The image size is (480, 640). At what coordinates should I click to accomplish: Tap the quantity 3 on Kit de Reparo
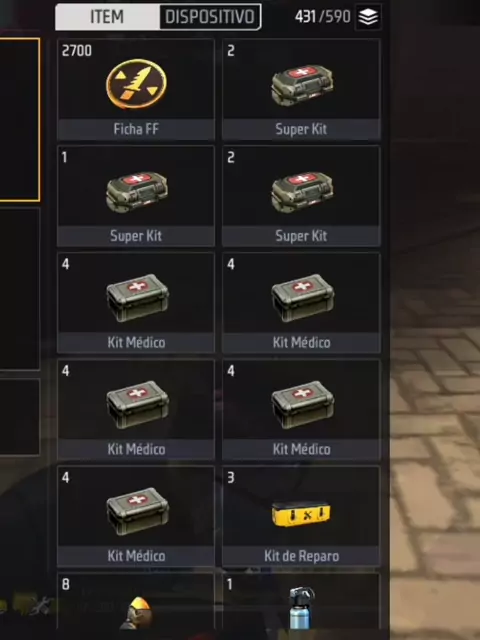pos(231,478)
